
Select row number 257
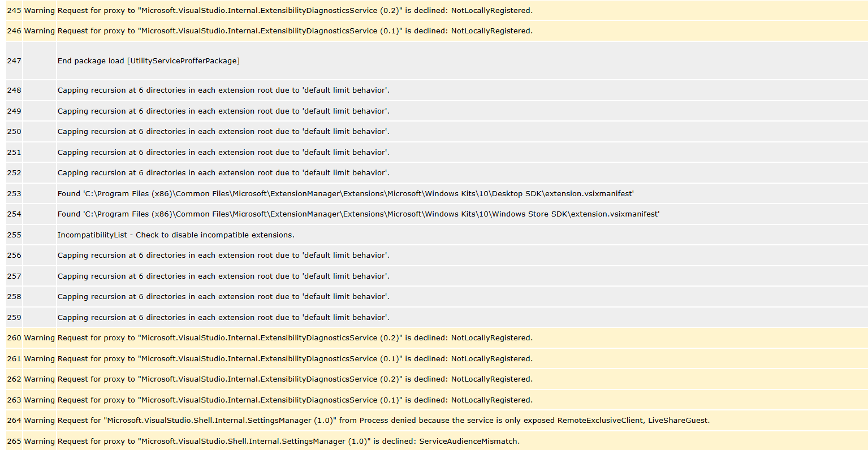coord(14,276)
